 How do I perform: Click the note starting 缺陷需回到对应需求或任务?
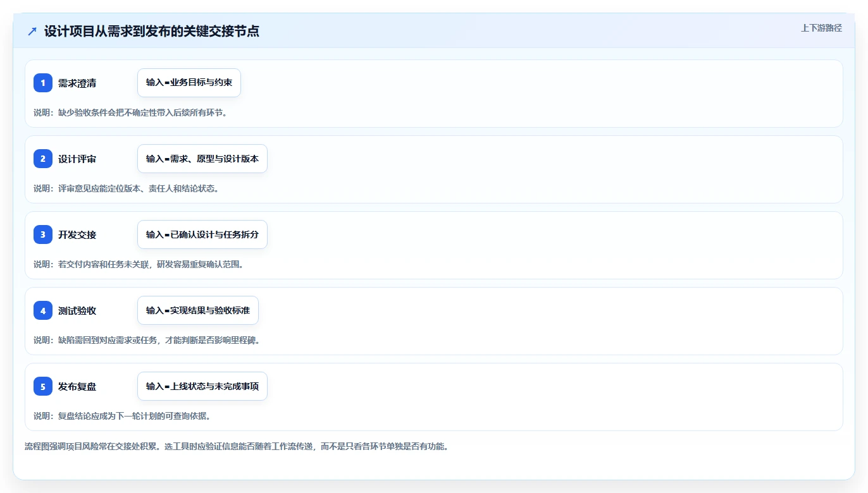[159, 340]
